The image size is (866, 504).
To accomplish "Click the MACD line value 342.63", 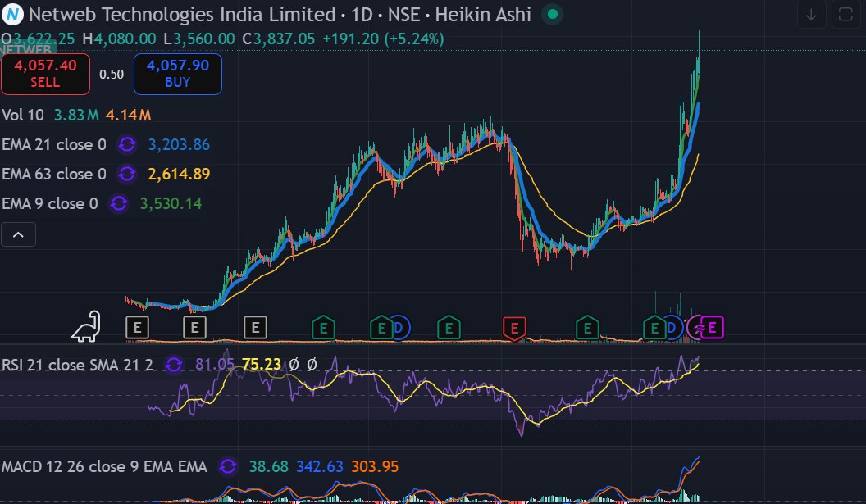I will tap(320, 466).
